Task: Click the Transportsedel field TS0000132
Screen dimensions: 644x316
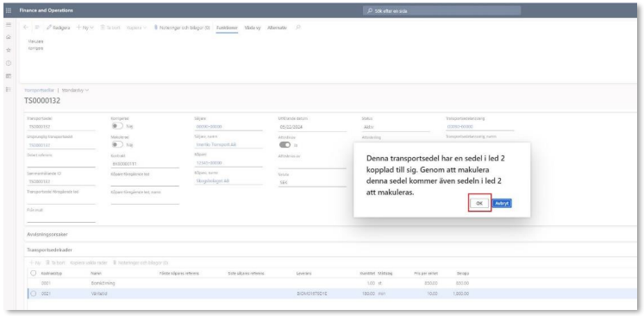Action: coord(61,127)
